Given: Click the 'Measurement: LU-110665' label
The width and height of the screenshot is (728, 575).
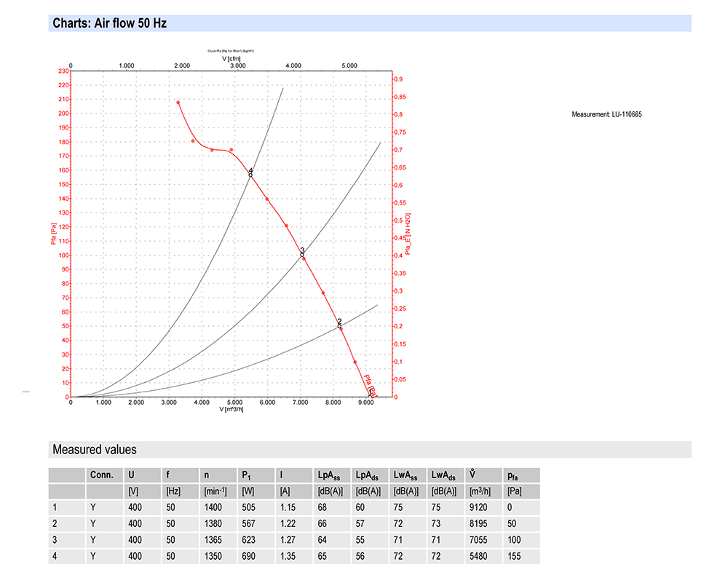Looking at the screenshot, I should pos(606,114).
